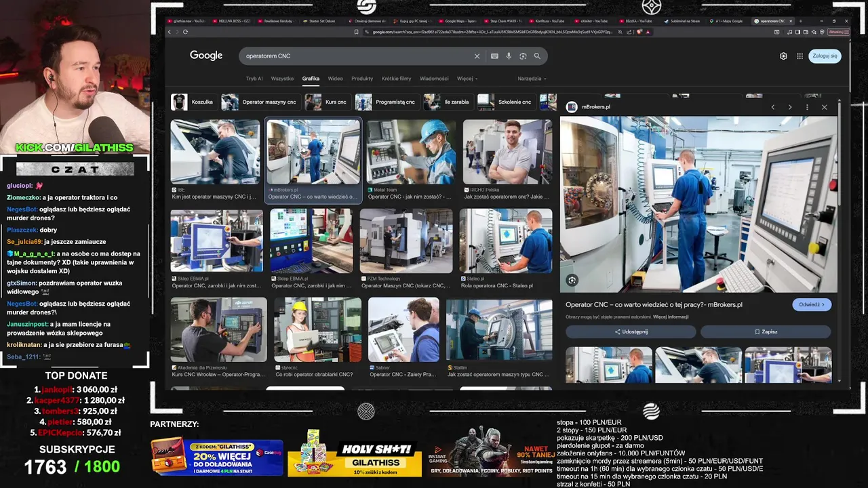This screenshot has width=868, height=488.
Task: Search by image with Google Lens
Action: [523, 56]
